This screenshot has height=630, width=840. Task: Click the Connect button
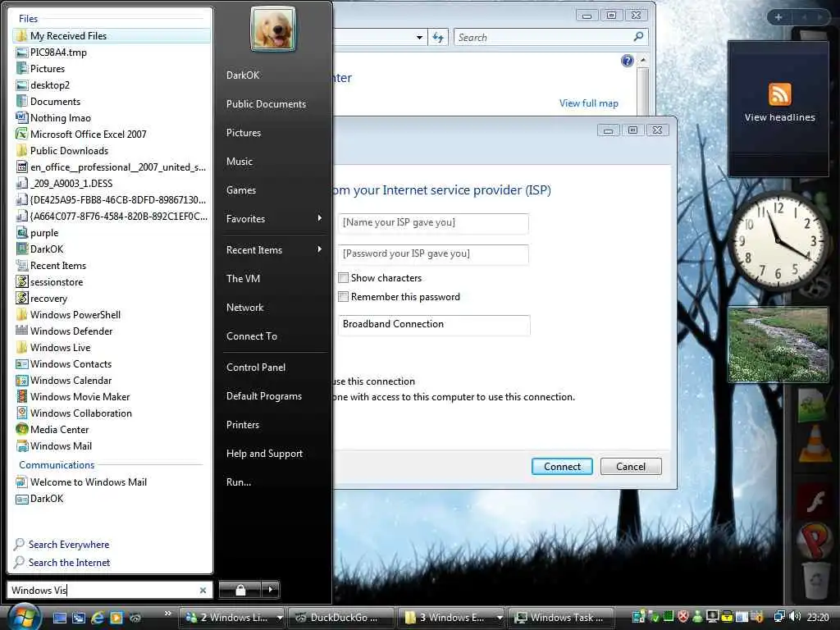[562, 466]
